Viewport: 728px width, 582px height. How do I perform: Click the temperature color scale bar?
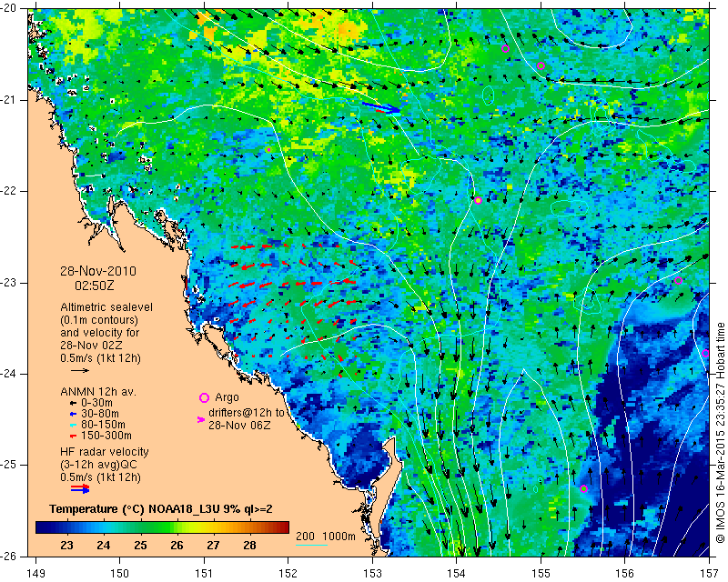tap(162, 527)
